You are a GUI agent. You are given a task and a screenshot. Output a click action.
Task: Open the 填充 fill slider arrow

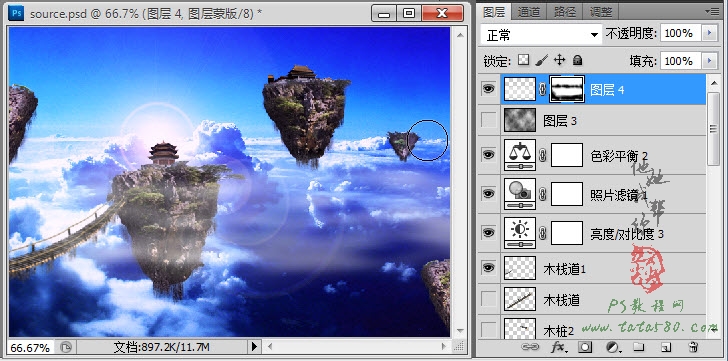709,61
